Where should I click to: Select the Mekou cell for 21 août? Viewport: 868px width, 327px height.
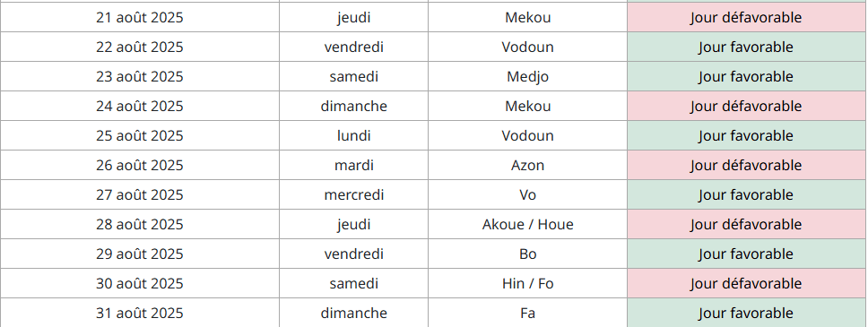(x=527, y=17)
